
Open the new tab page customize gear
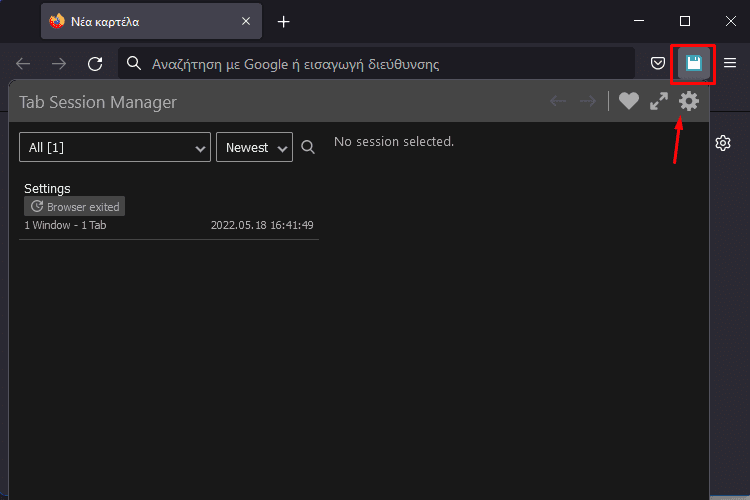[723, 143]
